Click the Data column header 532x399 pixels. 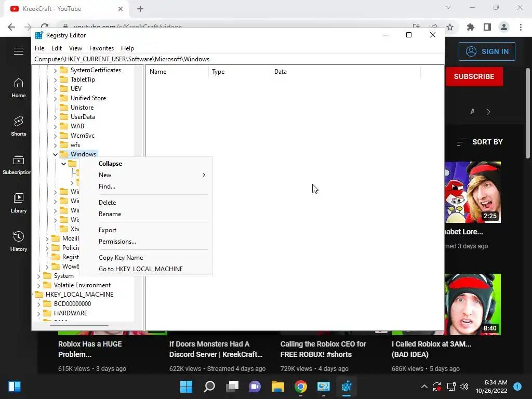point(345,72)
